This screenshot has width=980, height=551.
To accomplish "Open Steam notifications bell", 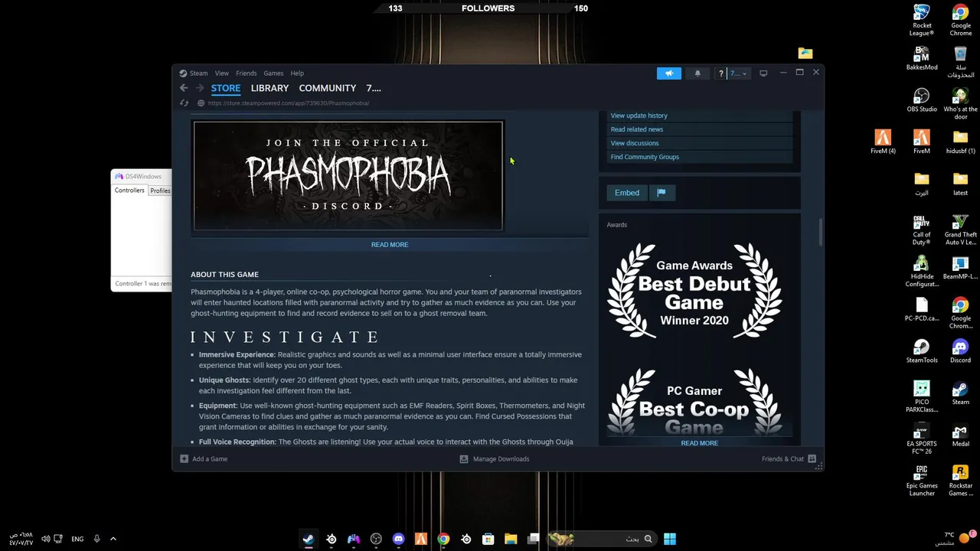I will 697,73.
